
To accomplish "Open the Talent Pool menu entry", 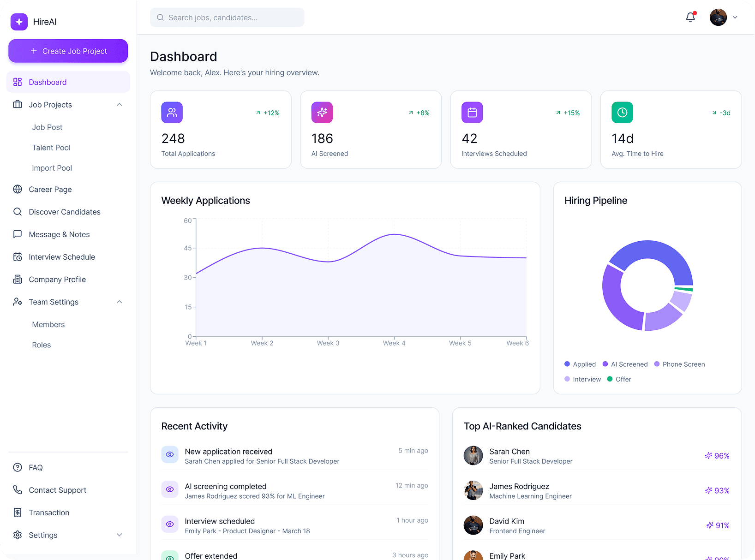I will tap(51, 148).
